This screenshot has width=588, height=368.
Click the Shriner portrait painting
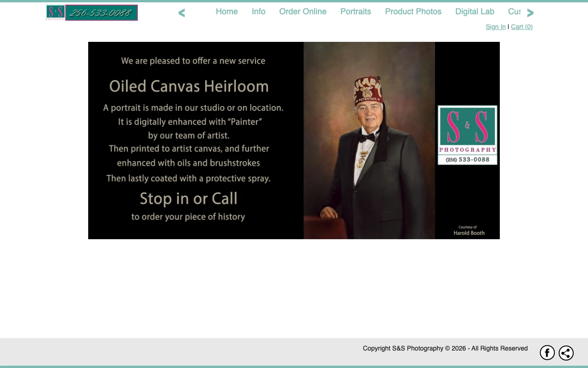pyautogui.click(x=369, y=140)
